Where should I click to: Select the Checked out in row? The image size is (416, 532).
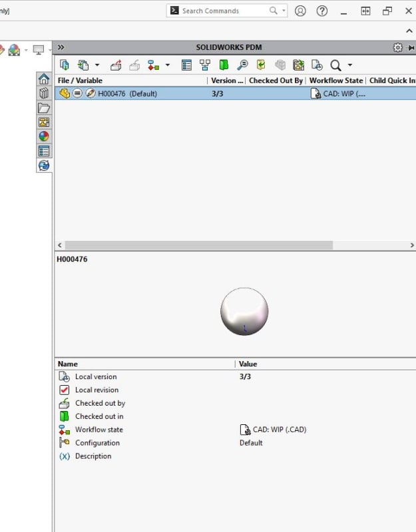coord(236,416)
